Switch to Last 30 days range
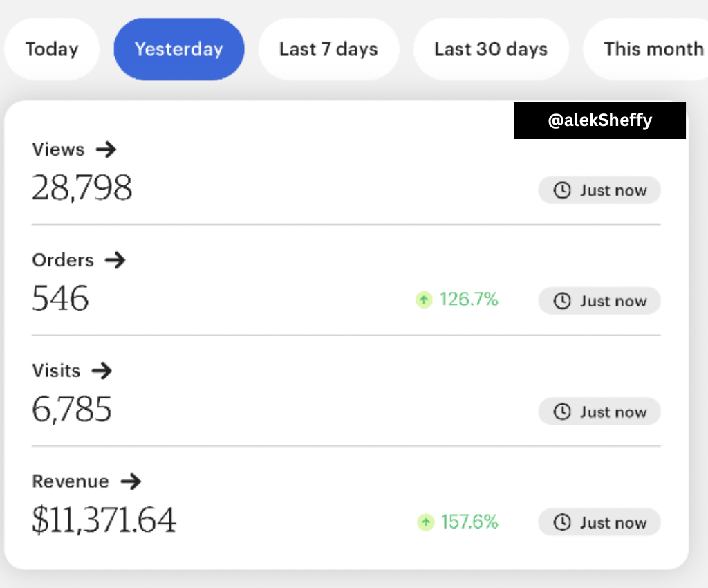708x588 pixels. click(x=491, y=50)
